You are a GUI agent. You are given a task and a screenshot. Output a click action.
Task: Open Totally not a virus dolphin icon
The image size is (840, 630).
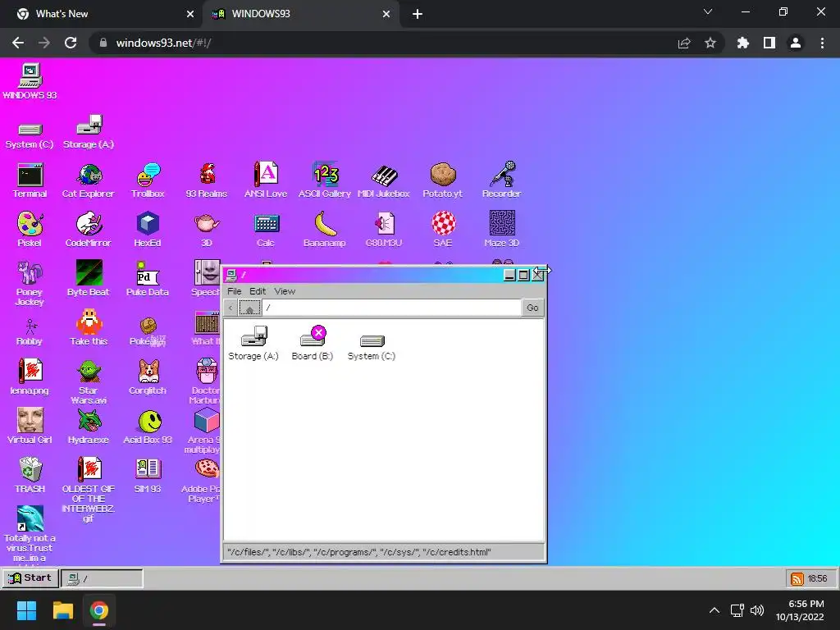click(x=30, y=533)
